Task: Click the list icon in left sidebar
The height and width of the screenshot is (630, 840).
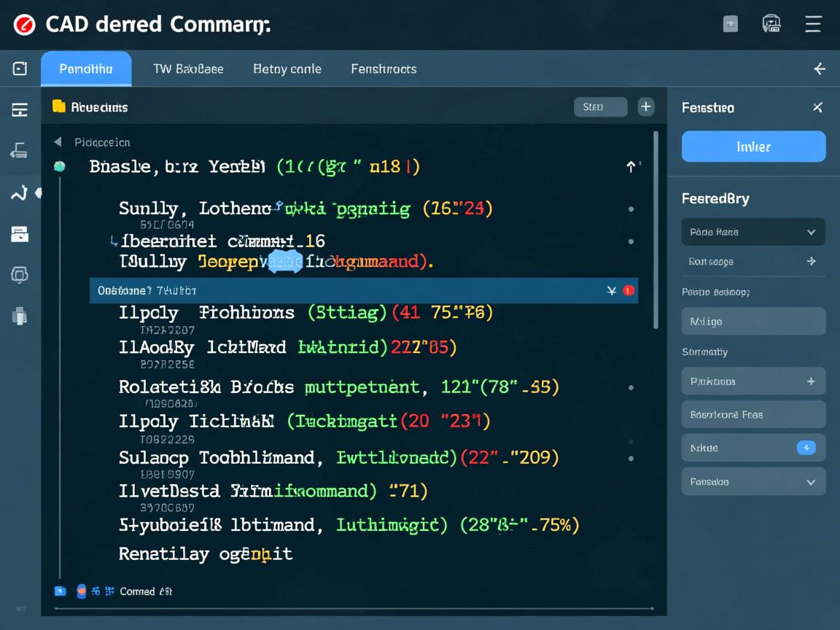Action: pyautogui.click(x=20, y=110)
